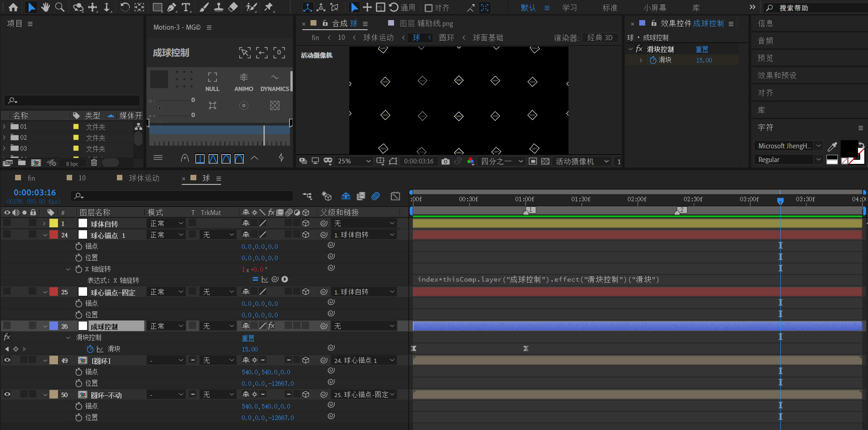Toggle motion blur enable icon in timeline
The image size is (868, 430).
tap(376, 196)
